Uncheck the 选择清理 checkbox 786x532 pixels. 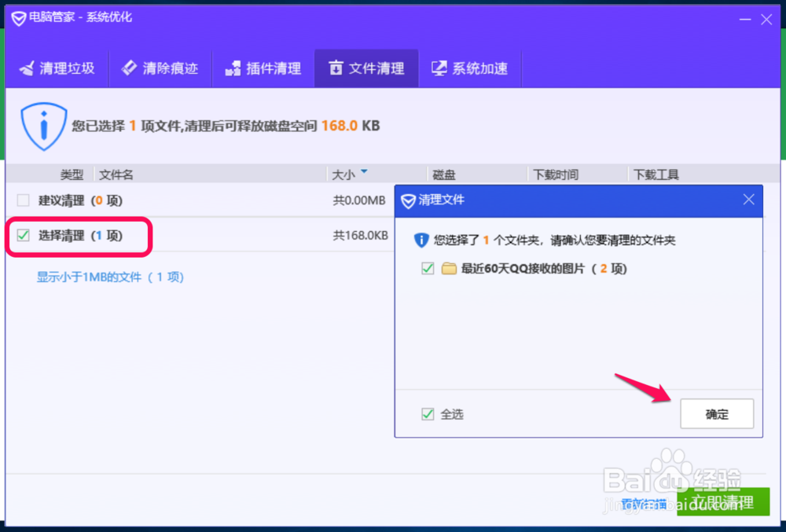pyautogui.click(x=23, y=237)
